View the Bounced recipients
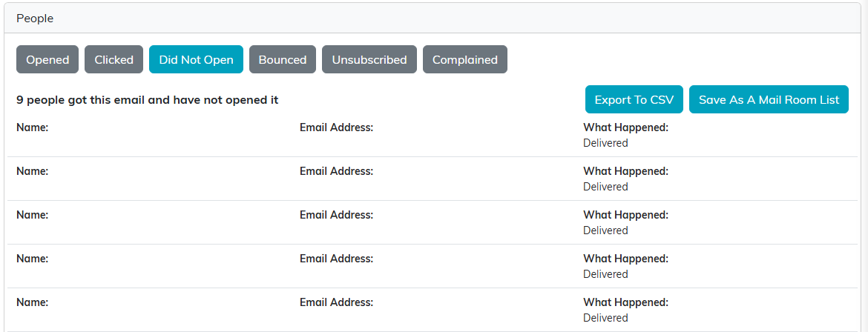Viewport: 868px width, 332px height. [283, 59]
